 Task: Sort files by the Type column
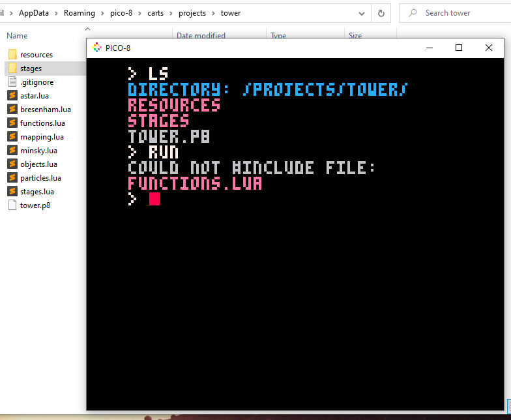278,35
